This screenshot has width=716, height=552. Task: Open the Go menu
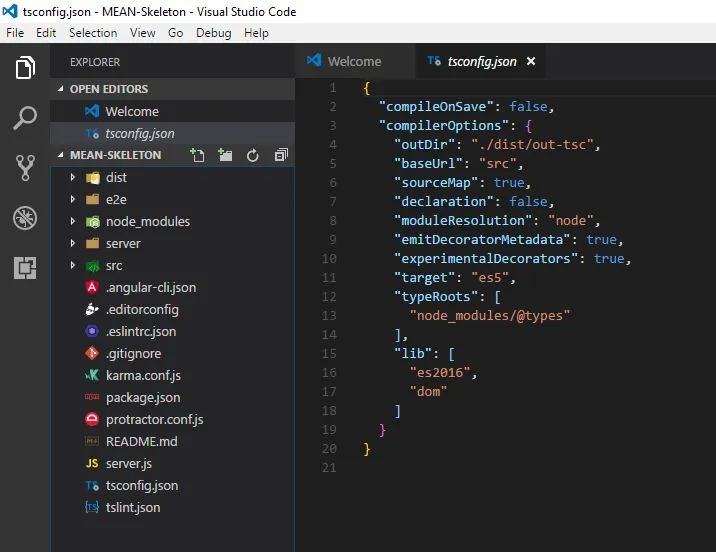coord(176,33)
